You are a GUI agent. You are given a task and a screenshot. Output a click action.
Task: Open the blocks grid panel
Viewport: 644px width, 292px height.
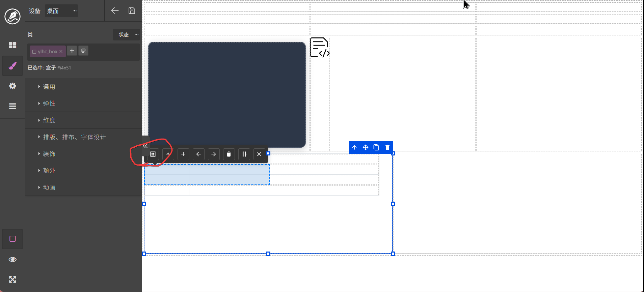(x=12, y=45)
